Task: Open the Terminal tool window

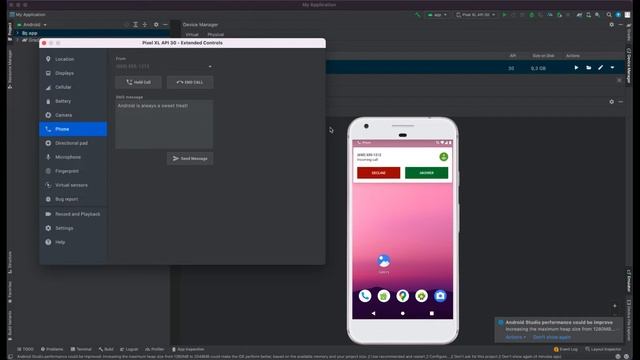Action: click(x=81, y=349)
